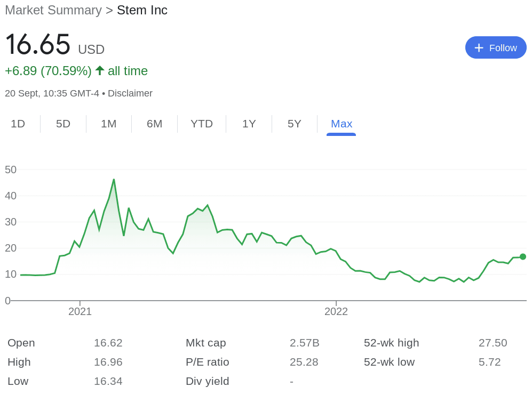Click the Open value 16.62

tap(108, 343)
